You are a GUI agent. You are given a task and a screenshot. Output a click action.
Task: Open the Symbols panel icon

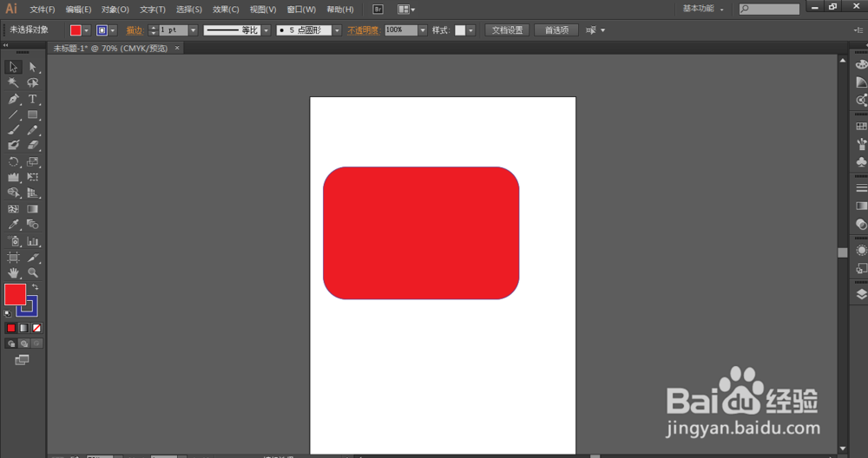[861, 161]
